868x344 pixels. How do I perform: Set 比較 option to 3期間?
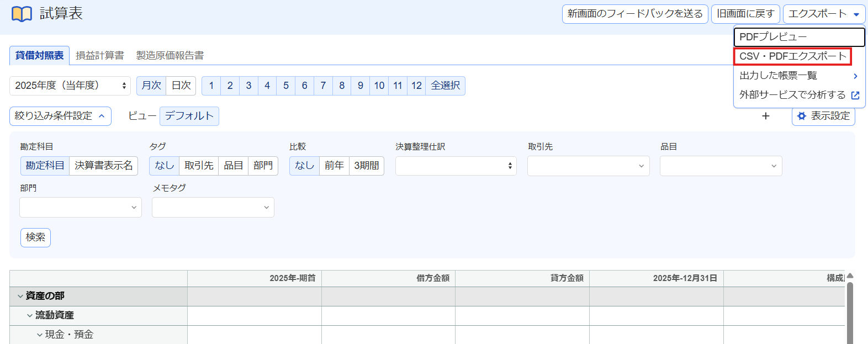coord(367,166)
